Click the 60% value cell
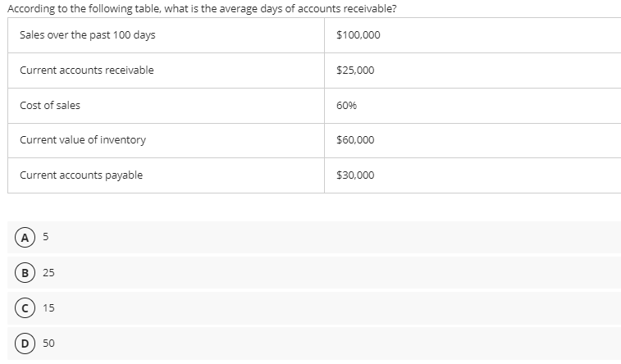621x364 pixels. coord(346,106)
